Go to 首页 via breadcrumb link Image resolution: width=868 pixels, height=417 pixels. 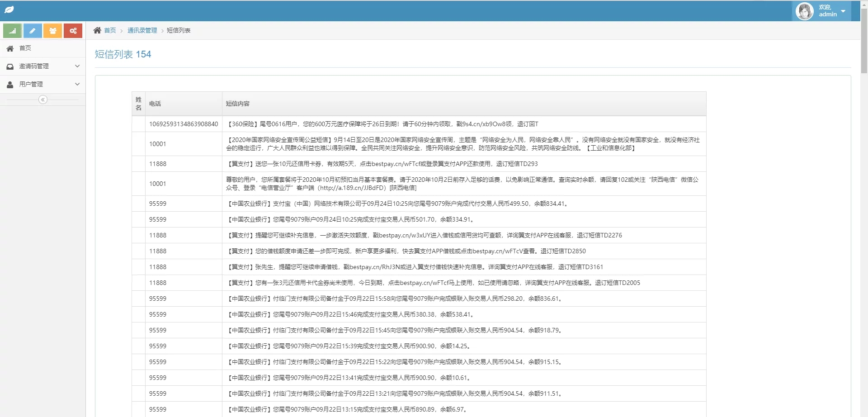110,30
